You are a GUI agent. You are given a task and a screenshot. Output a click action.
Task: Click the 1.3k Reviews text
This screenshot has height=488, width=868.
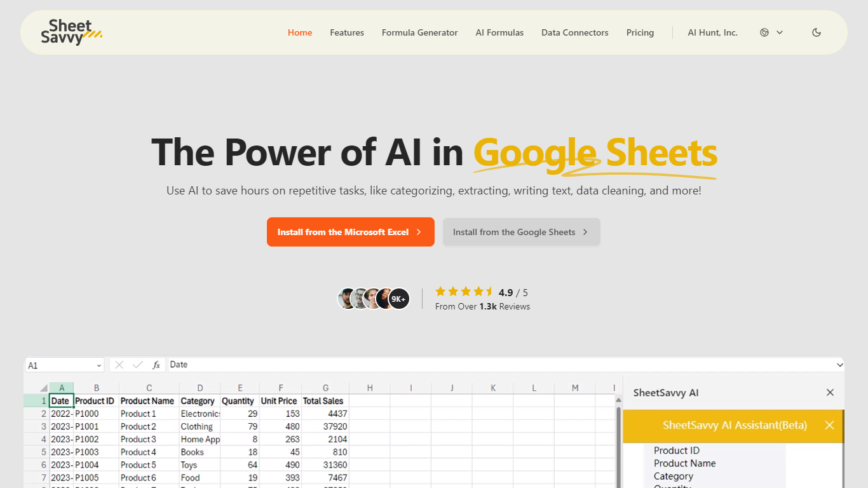coord(505,306)
